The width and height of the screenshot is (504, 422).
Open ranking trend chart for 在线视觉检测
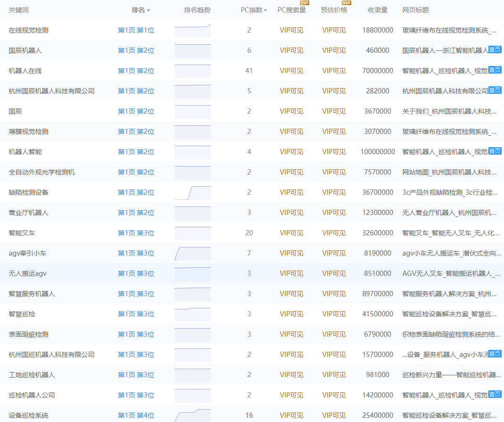193,31
